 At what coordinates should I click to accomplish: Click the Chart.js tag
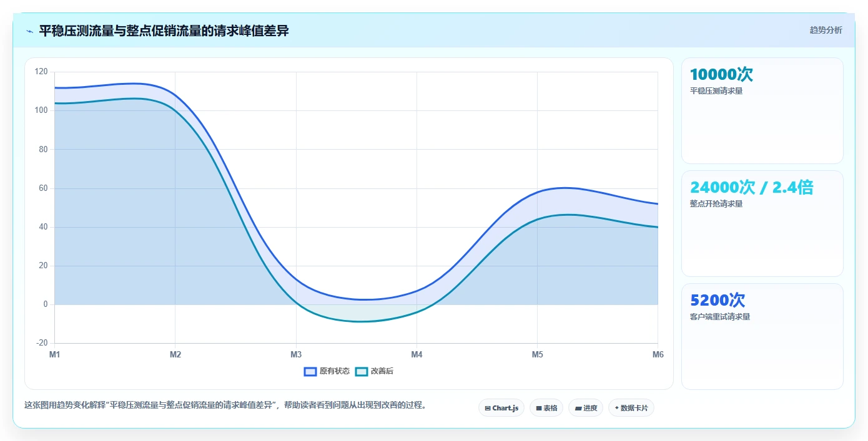pos(501,408)
